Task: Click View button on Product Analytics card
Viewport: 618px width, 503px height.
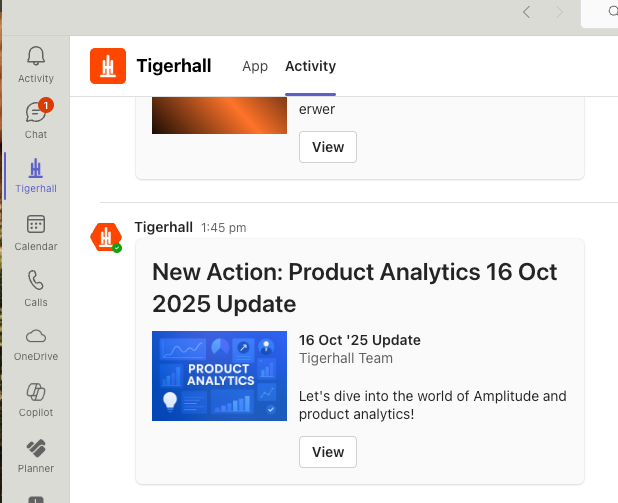Action: (x=328, y=452)
